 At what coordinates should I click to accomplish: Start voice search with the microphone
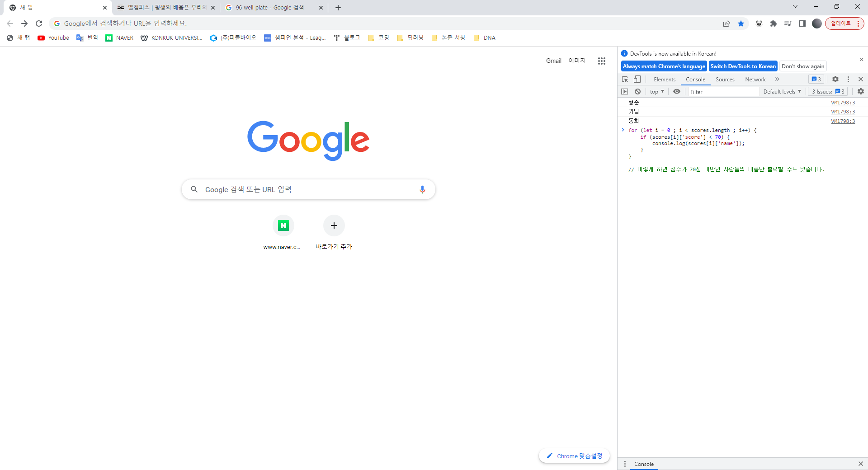coord(422,189)
